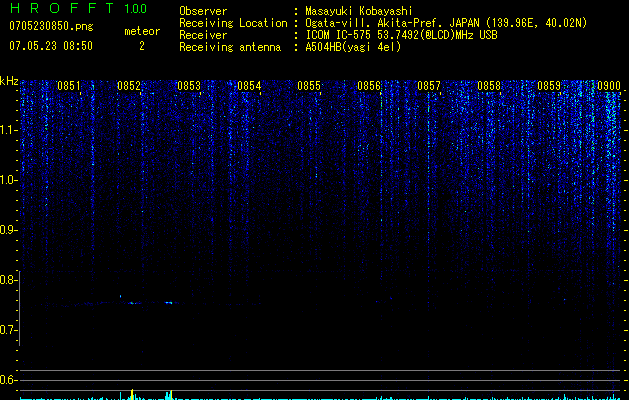629x400 pixels.
Task: Click the 0852 time marker
Action: coord(129,86)
